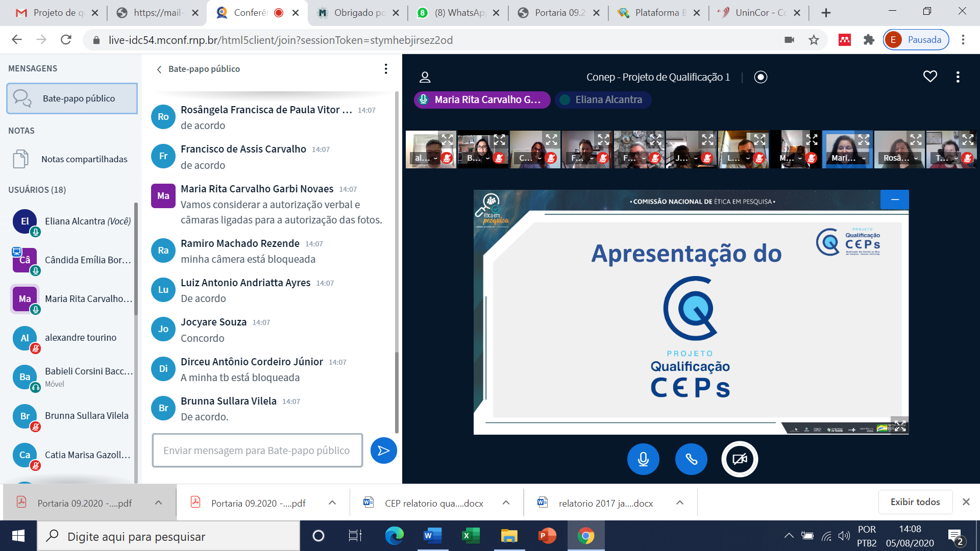The height and width of the screenshot is (551, 980).
Task: Minimize the presentation with the blue minus button
Action: (894, 199)
